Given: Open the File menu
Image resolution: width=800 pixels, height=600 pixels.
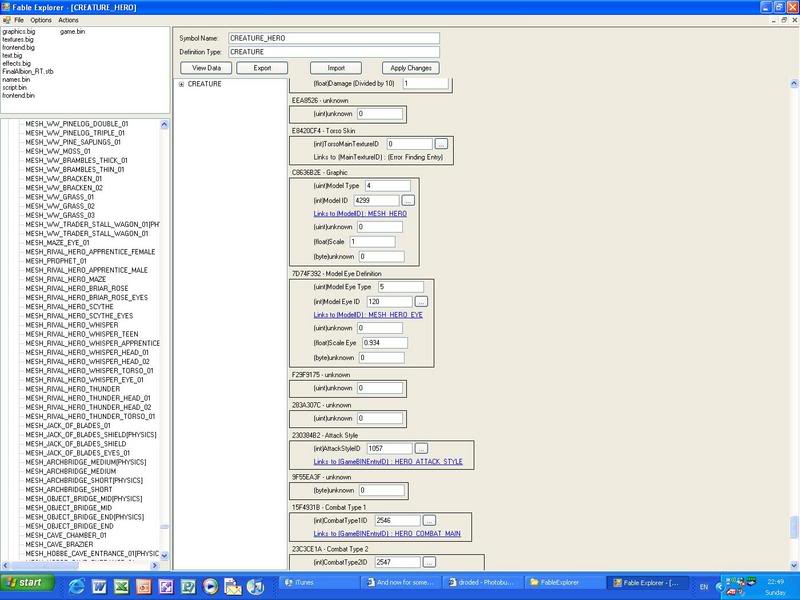Looking at the screenshot, I should click(19, 20).
